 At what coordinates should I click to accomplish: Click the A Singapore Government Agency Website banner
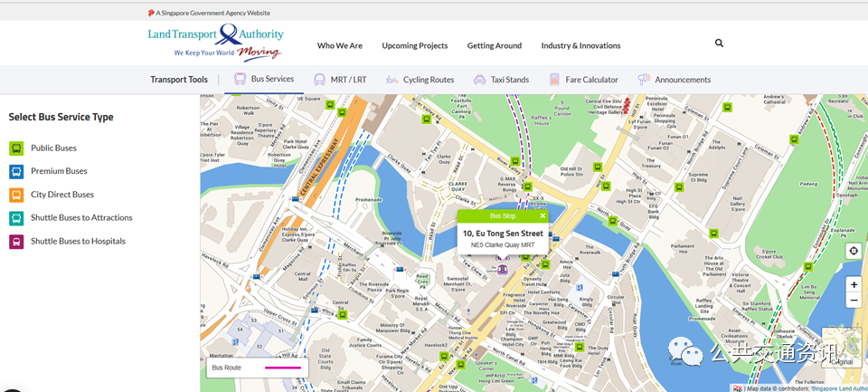(x=209, y=13)
